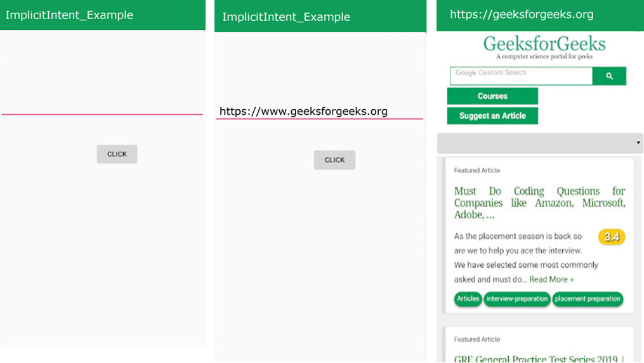Screen dimensions: 644x363
Task: Select the Articles tag
Action: 468,299
